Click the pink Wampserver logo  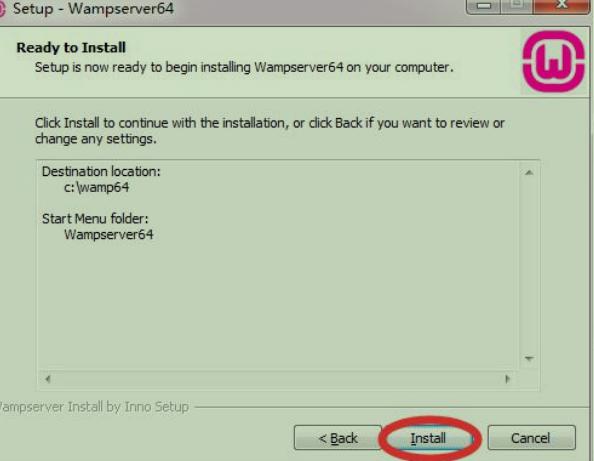click(553, 61)
